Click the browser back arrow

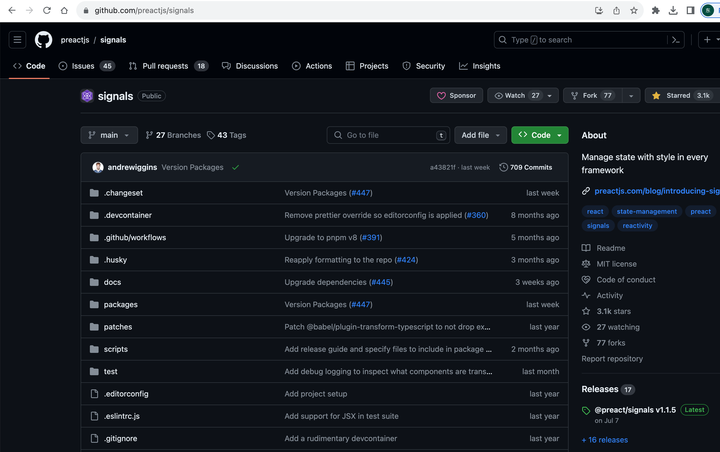point(12,10)
